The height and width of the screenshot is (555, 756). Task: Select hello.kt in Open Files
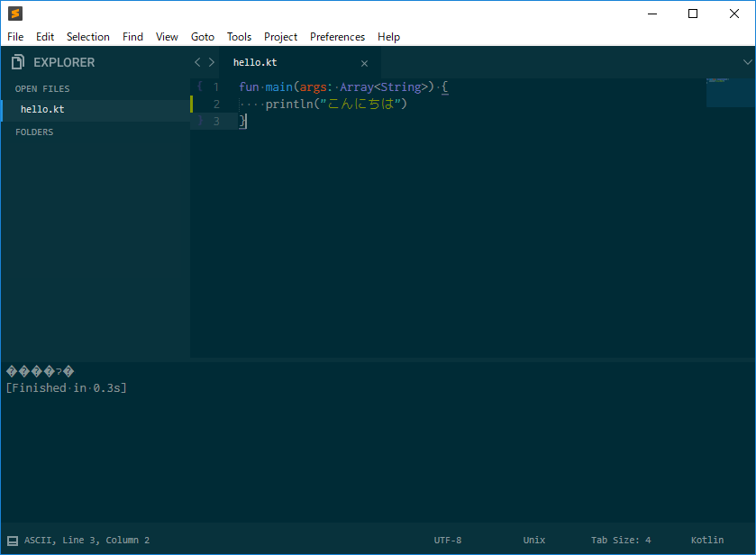[96, 109]
